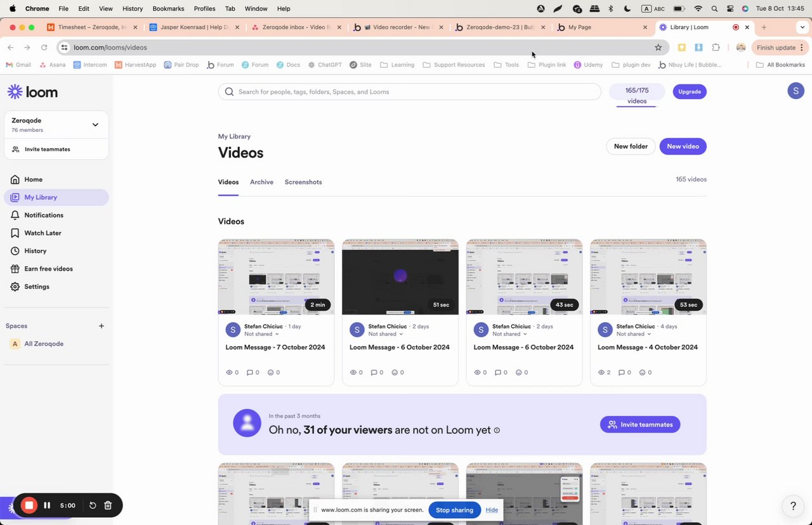Focus the Loom search field

click(x=410, y=92)
